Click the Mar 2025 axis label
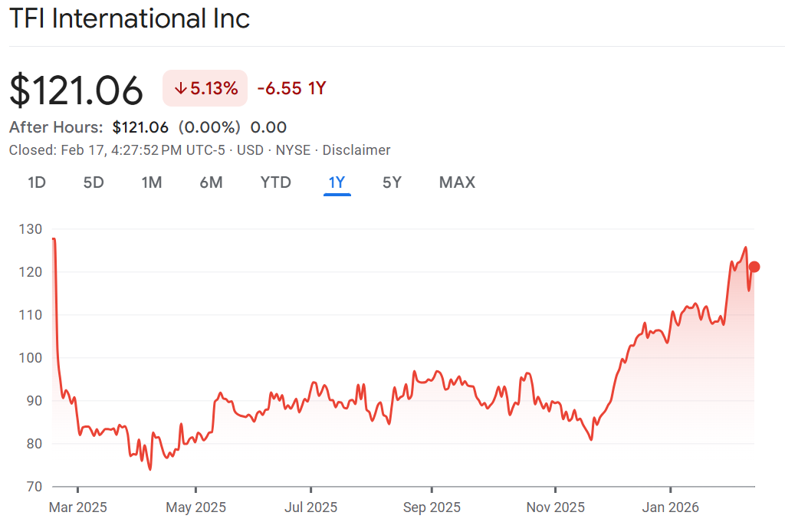This screenshot has width=785, height=532. pyautogui.click(x=77, y=507)
